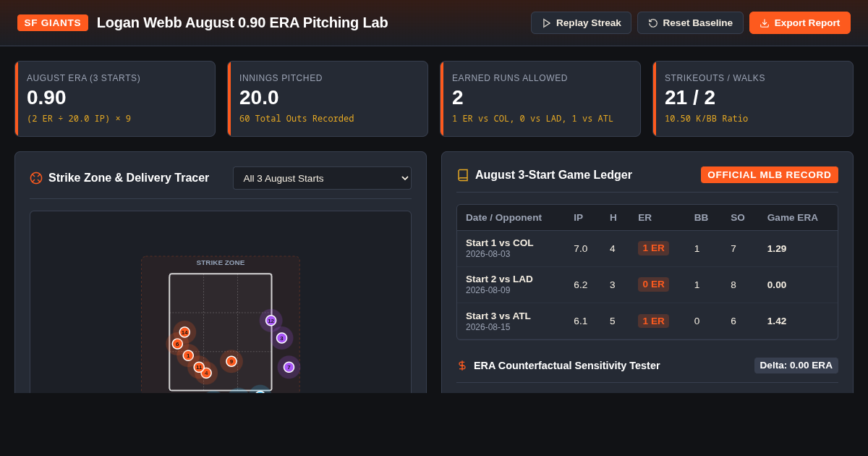Click the 1 ER tag in ATL row
The width and height of the screenshot is (868, 456).
(x=653, y=321)
